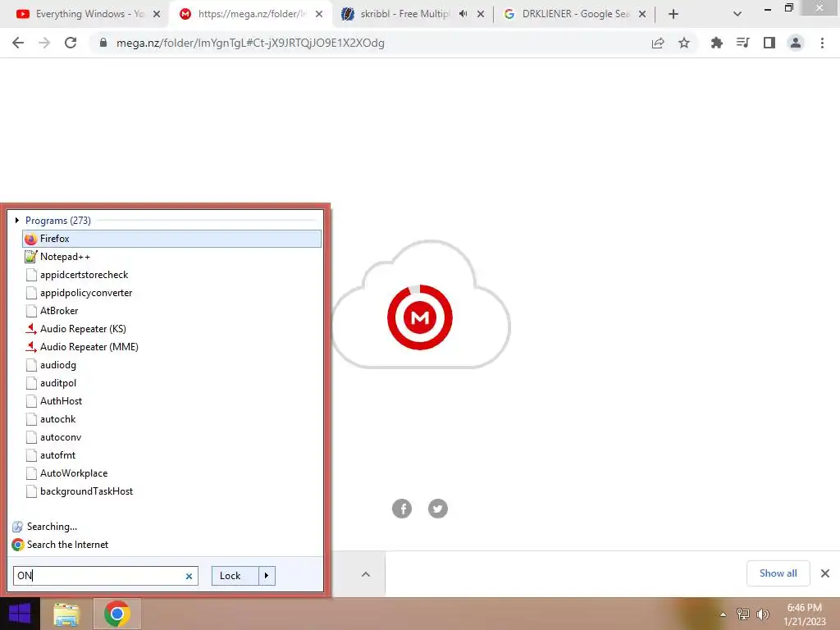Toggle the Chrome side panel
840x630 pixels.
pos(769,43)
